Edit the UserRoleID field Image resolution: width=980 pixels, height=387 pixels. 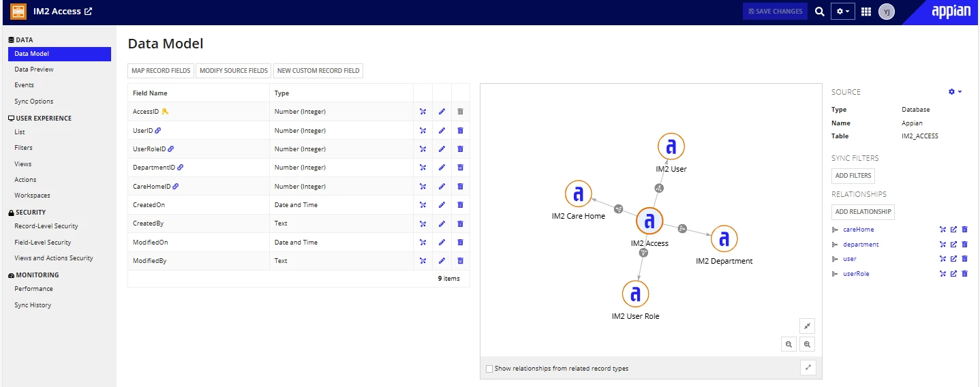click(442, 149)
